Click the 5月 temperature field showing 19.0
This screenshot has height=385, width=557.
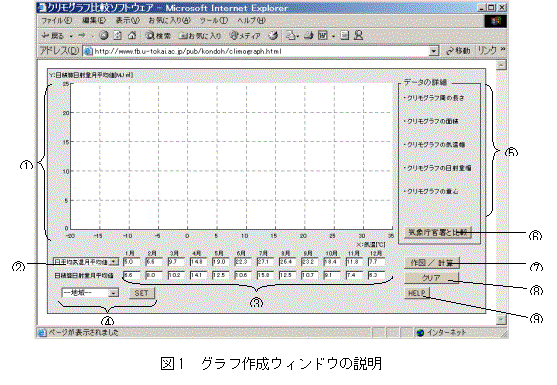220,262
